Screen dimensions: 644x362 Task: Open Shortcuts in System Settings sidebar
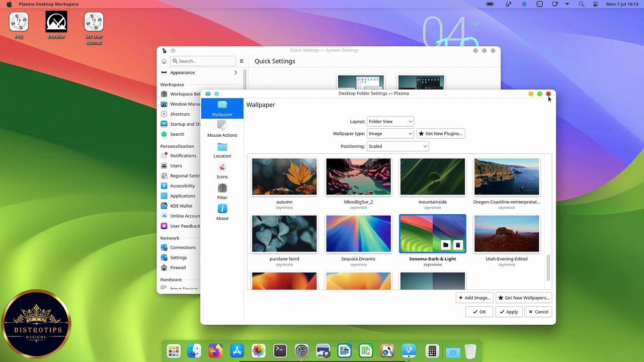click(180, 114)
